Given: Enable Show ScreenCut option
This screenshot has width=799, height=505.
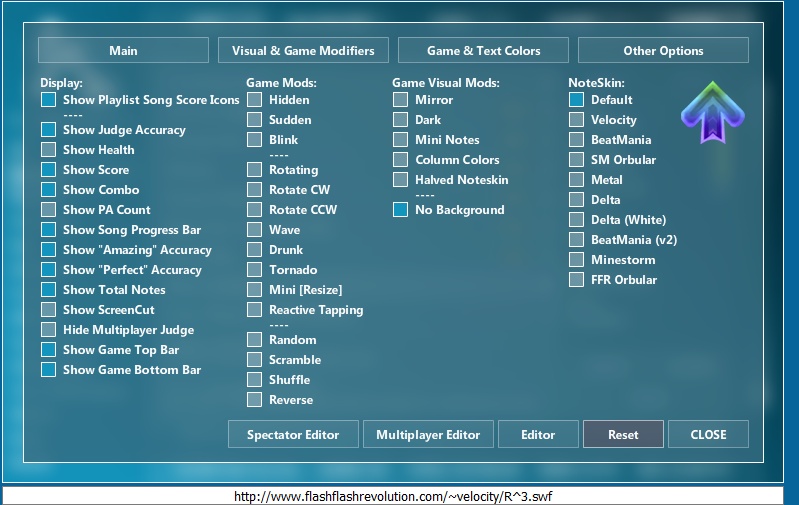Looking at the screenshot, I should 48,310.
